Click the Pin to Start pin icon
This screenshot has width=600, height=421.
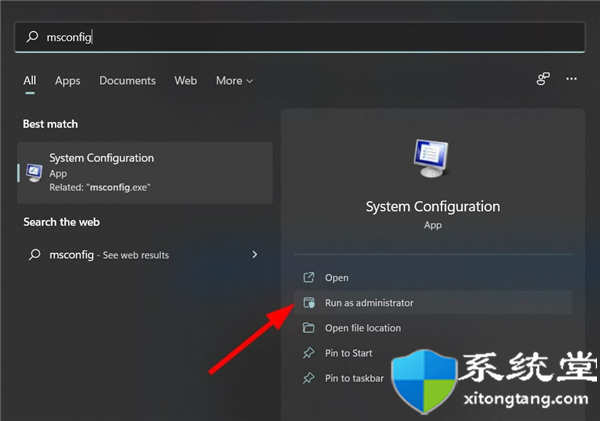[x=308, y=353]
